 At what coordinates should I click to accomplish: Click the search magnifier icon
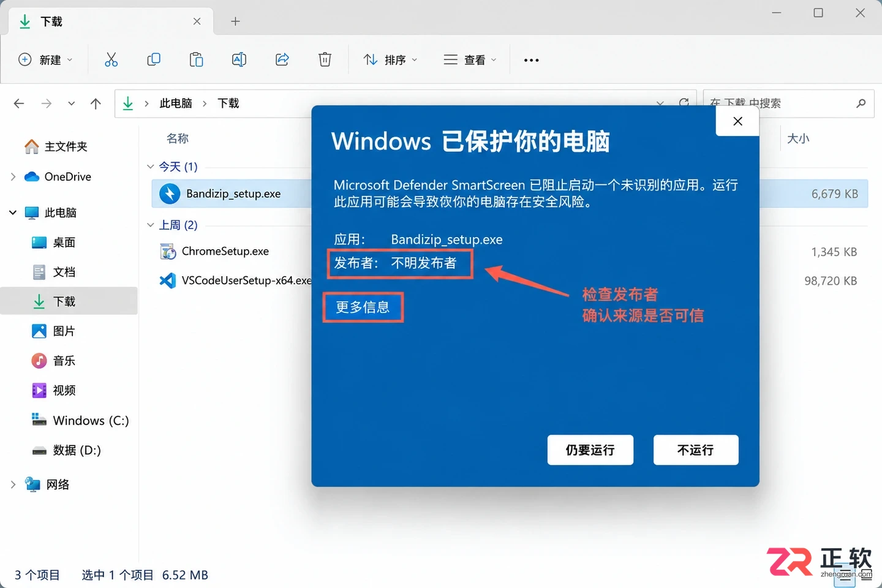tap(861, 104)
